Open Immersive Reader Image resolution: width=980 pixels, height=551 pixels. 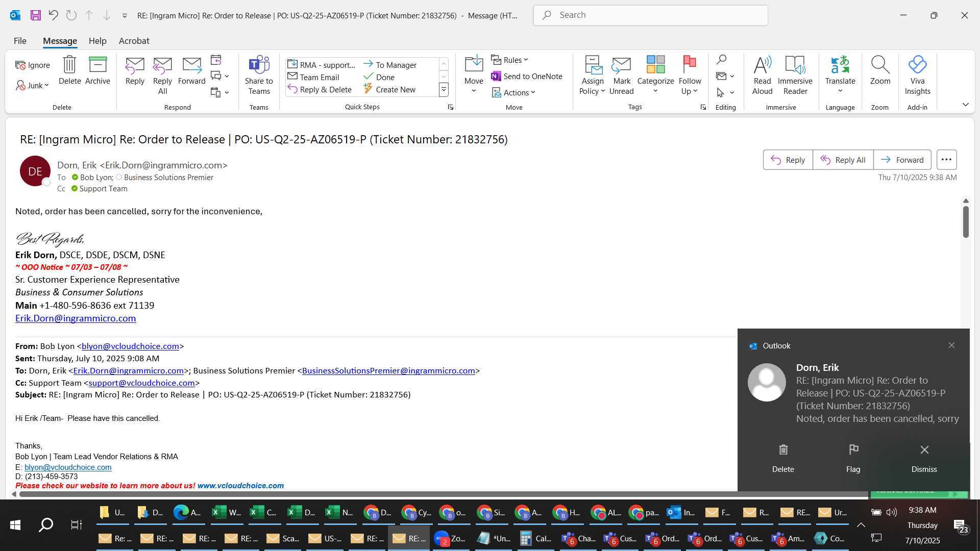(x=795, y=76)
